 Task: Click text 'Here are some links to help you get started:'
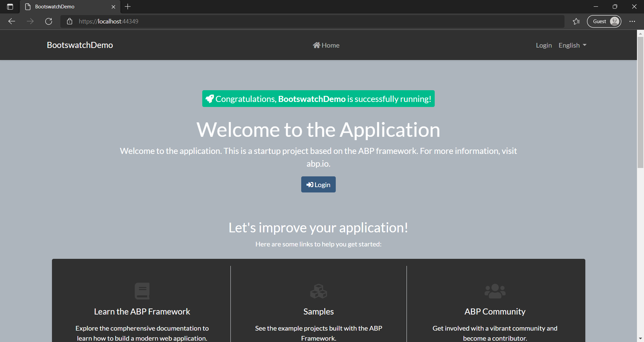pyautogui.click(x=318, y=244)
